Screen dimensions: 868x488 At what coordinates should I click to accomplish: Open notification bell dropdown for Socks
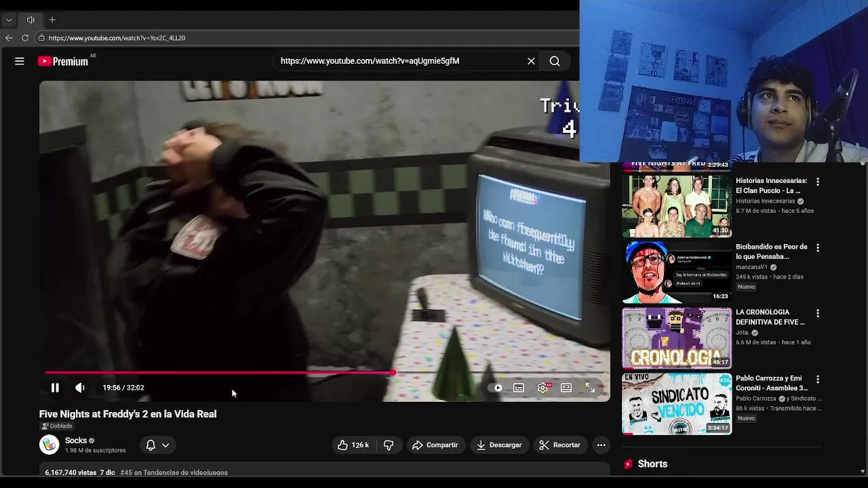pyautogui.click(x=157, y=445)
